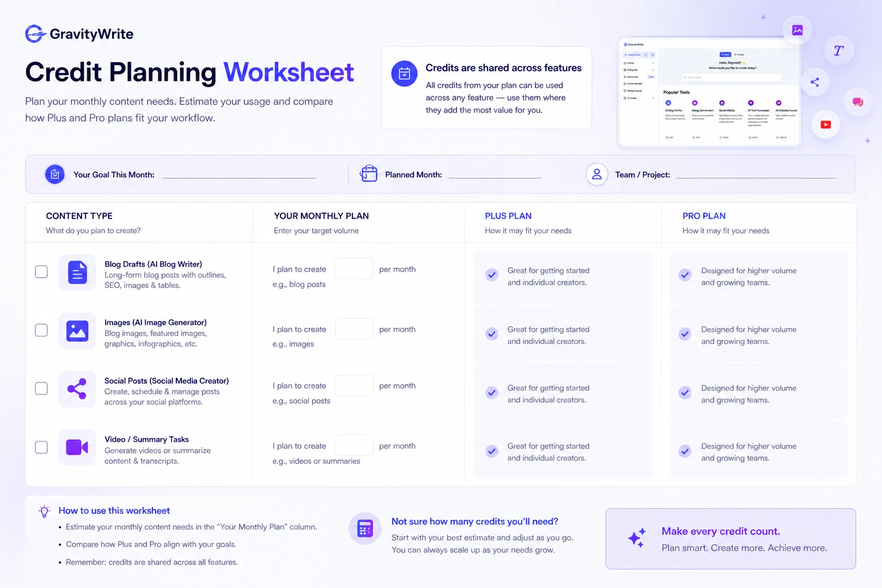Tick the Images (AI Image Generator) checkbox
882x588 pixels.
point(41,330)
